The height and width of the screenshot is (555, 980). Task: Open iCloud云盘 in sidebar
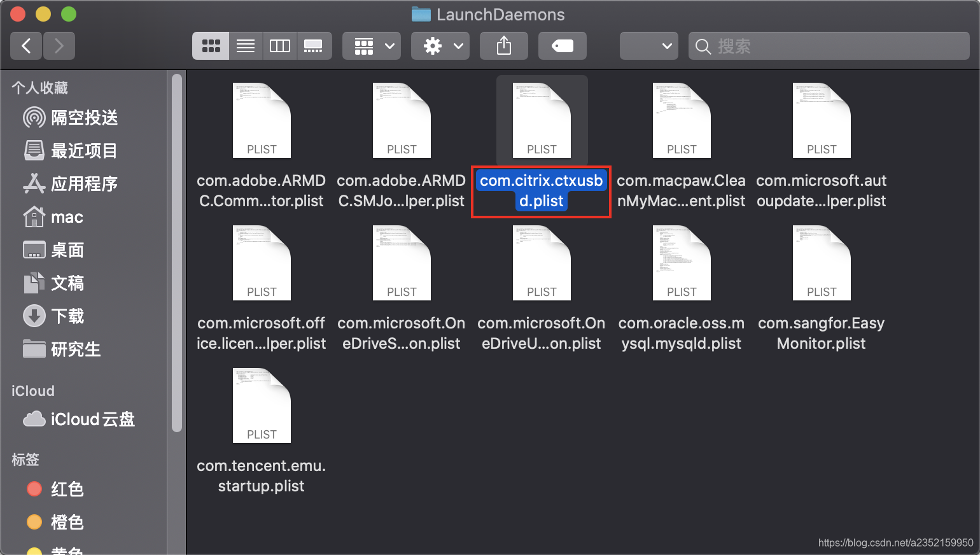92,419
